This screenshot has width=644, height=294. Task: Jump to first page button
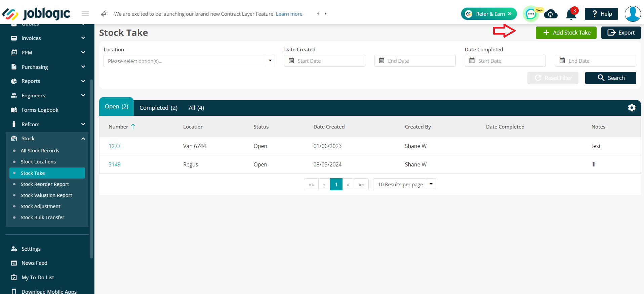(311, 184)
